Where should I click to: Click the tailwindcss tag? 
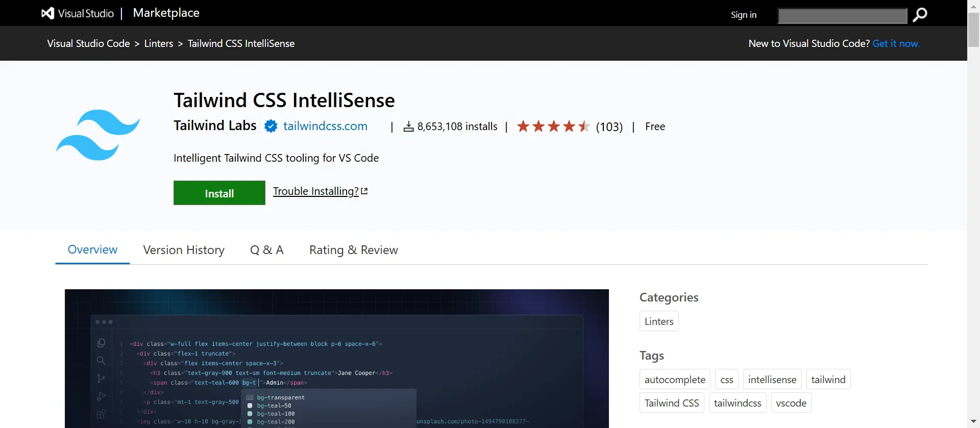coord(738,403)
